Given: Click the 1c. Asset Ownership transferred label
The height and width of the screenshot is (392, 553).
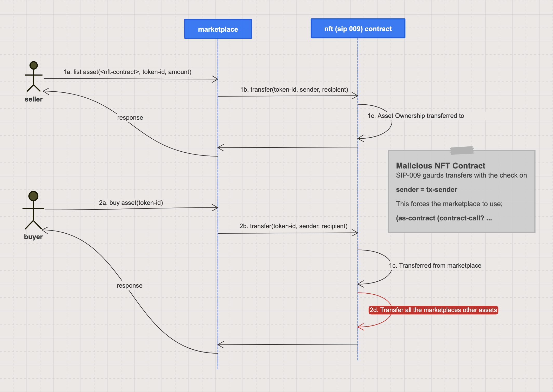Looking at the screenshot, I should tap(416, 116).
